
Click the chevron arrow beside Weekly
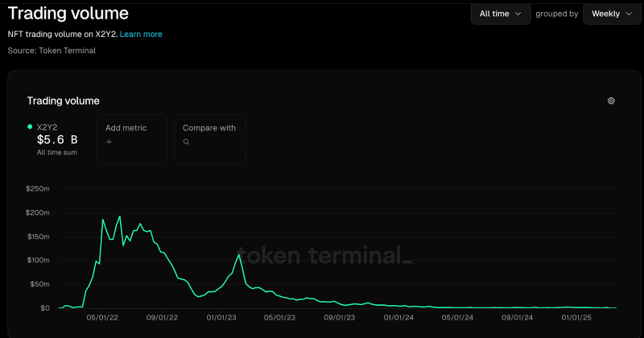pos(629,14)
